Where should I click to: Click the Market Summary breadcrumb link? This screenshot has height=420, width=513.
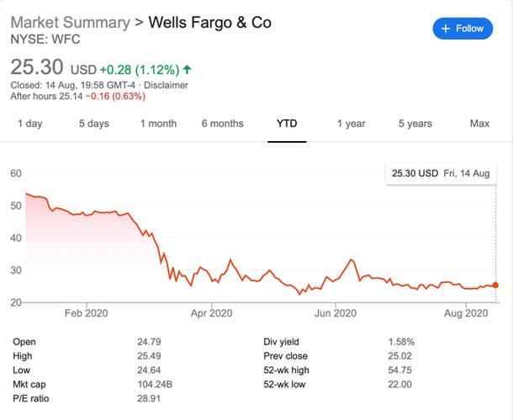[x=71, y=23]
